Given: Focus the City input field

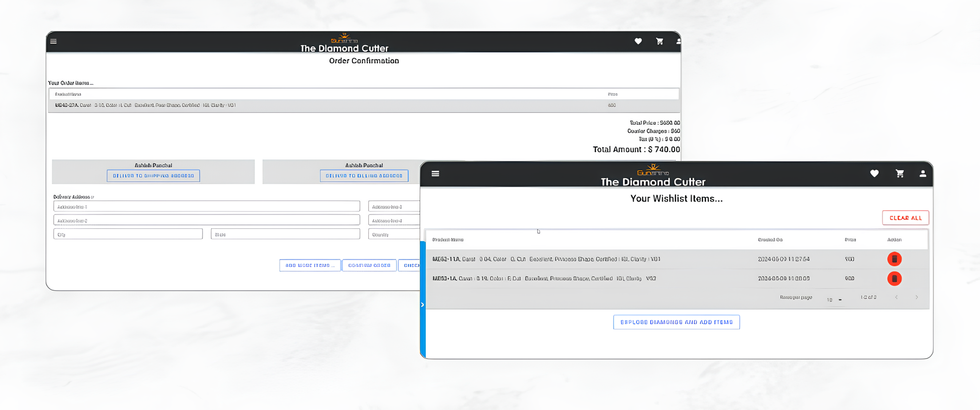Looking at the screenshot, I should pos(128,234).
